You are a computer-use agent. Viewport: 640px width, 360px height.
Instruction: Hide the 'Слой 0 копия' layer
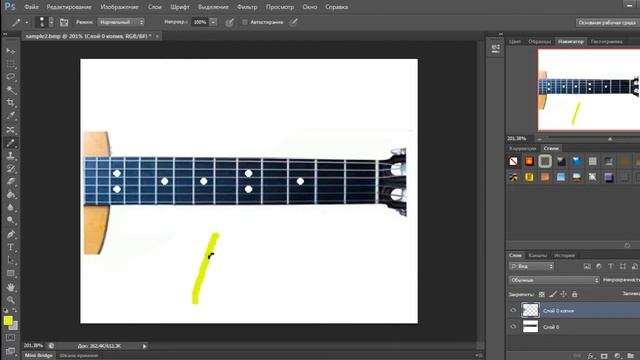513,310
